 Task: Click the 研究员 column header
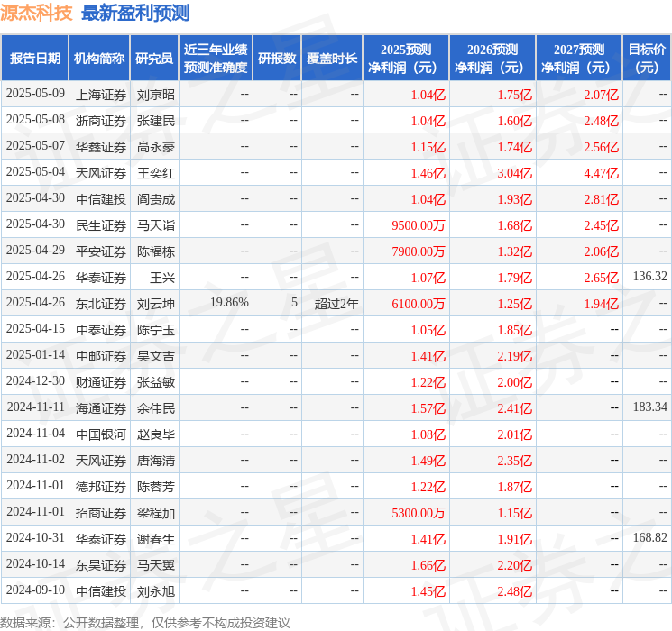click(x=154, y=59)
